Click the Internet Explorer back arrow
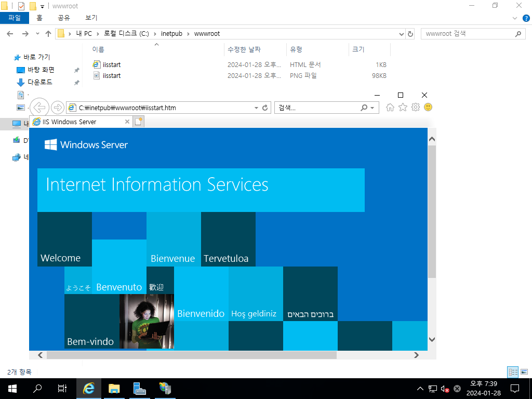532x399 pixels. click(x=39, y=108)
